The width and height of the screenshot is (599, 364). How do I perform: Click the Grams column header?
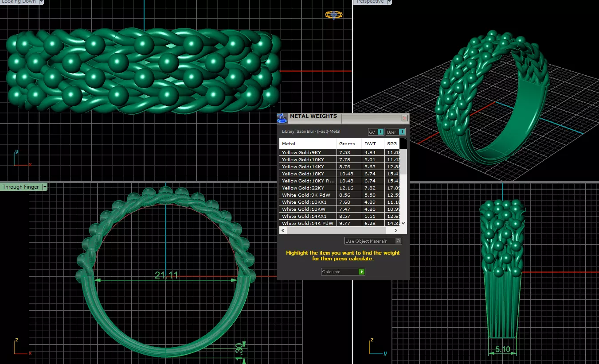point(349,143)
